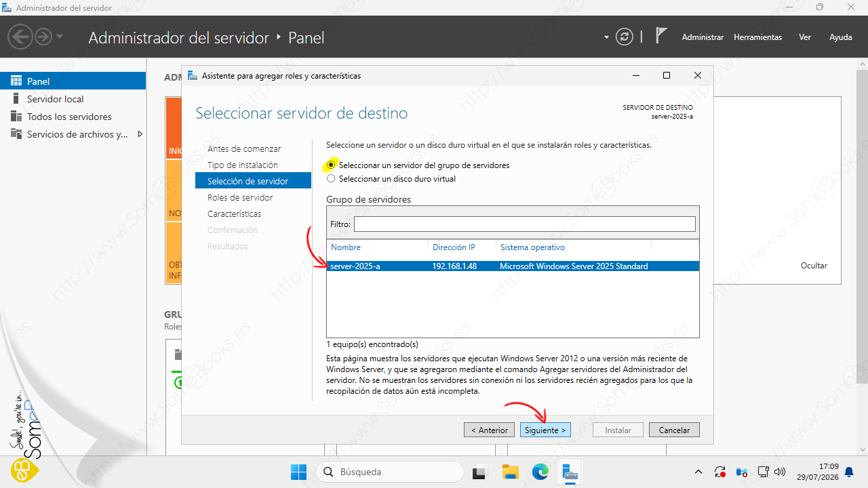Click the forward navigation arrow in Server Manager
Viewport: 868px width, 488px height.
tap(43, 37)
